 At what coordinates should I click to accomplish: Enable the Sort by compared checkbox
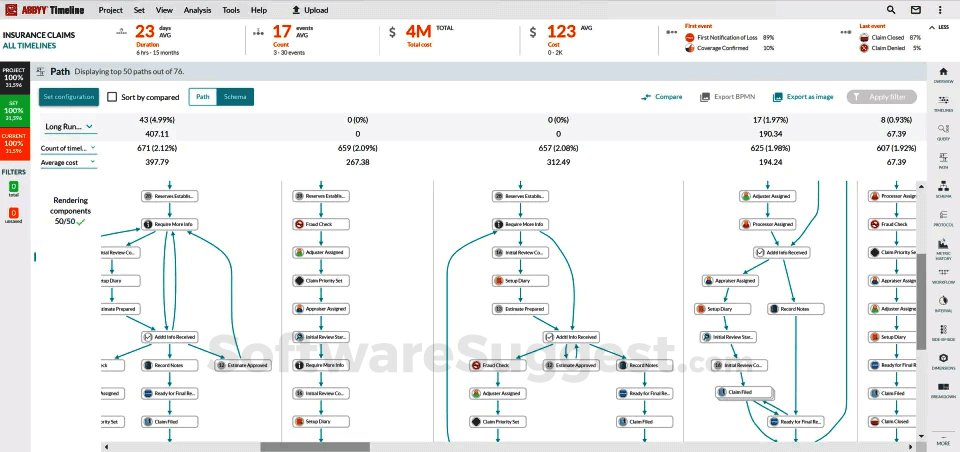(112, 97)
